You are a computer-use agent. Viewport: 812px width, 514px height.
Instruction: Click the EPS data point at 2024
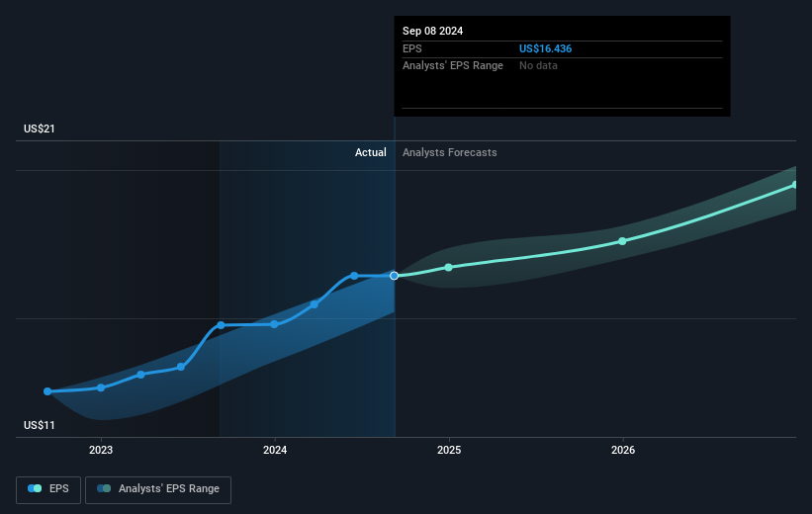(275, 324)
